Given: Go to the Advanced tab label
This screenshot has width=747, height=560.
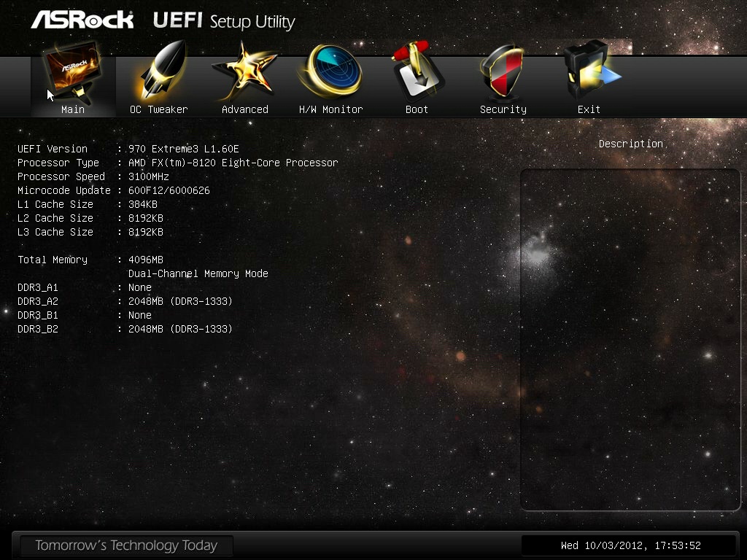Looking at the screenshot, I should pos(245,109).
